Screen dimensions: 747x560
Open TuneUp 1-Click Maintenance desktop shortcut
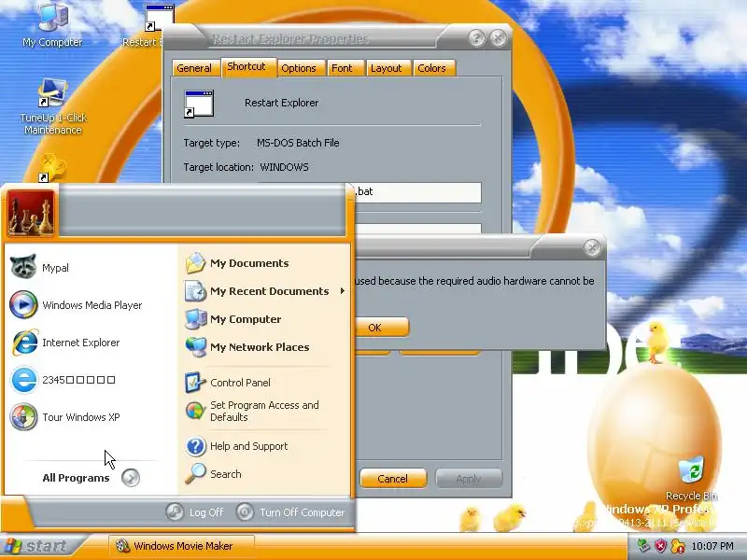pyautogui.click(x=52, y=107)
